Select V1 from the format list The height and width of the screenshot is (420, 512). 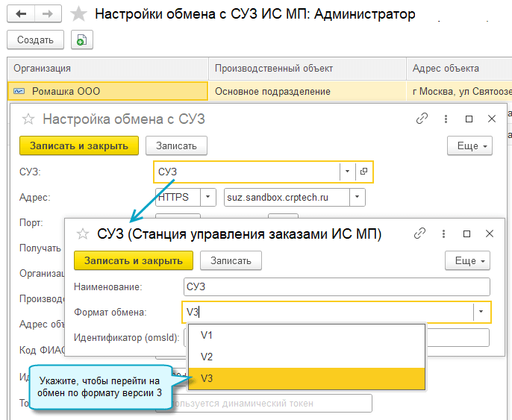click(x=207, y=336)
